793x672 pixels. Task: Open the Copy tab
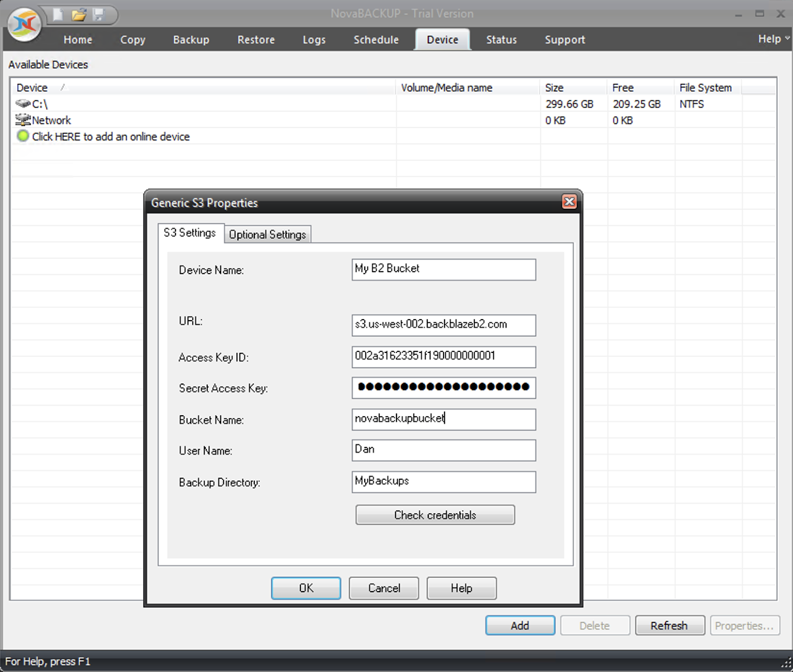coord(133,40)
